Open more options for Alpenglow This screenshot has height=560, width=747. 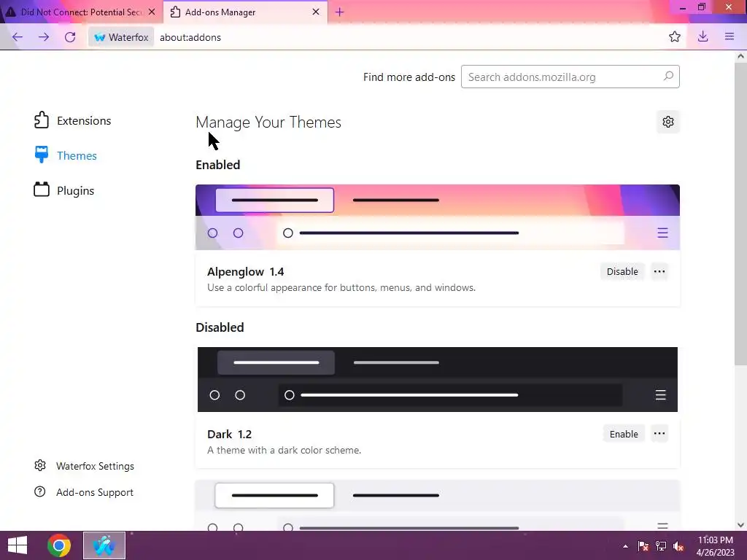tap(659, 271)
